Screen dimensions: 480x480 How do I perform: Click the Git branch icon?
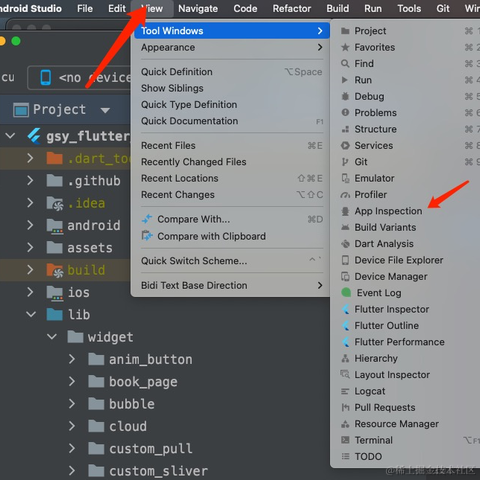345,162
